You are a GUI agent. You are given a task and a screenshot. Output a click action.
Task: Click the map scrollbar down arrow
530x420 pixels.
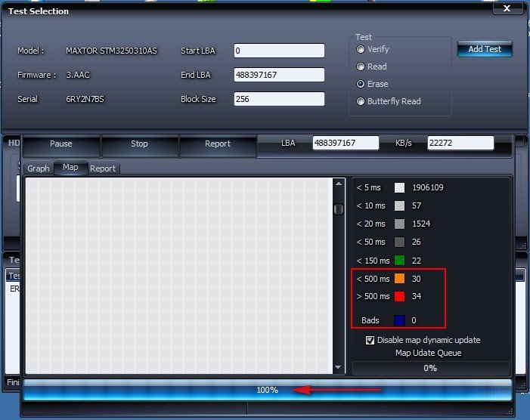point(339,367)
